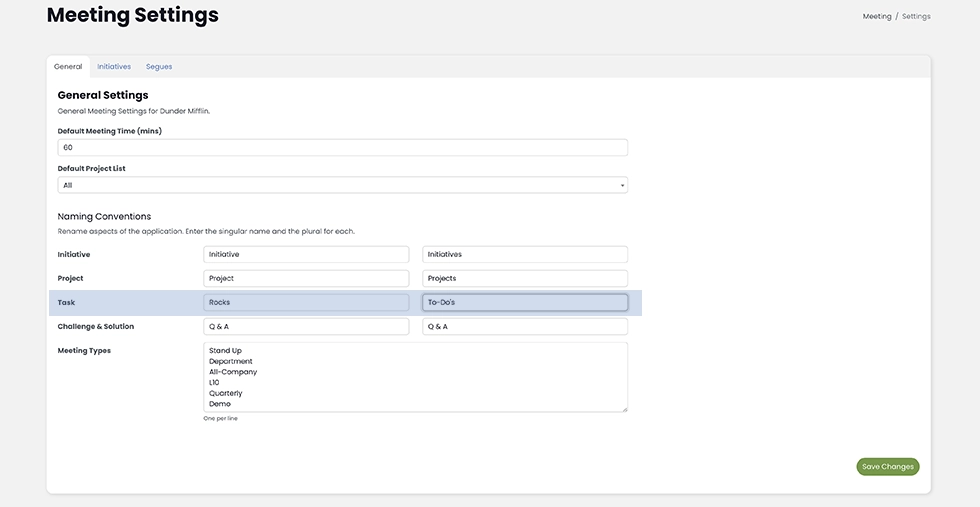Go to the Meeting breadcrumb link
980x507 pixels.
click(877, 16)
